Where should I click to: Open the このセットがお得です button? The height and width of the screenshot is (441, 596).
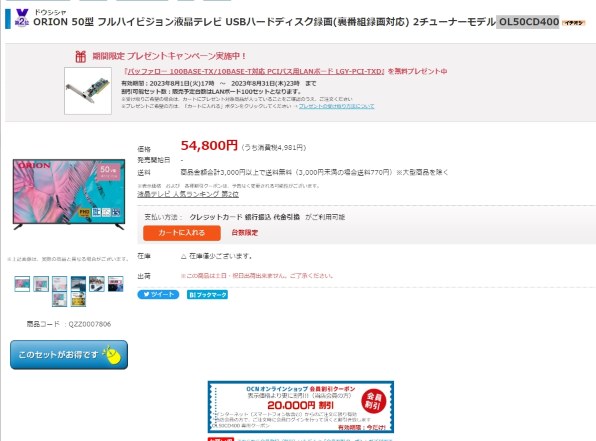pyautogui.click(x=69, y=355)
